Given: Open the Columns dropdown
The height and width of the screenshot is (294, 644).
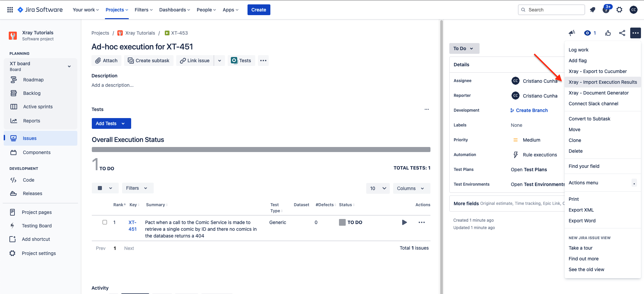Looking at the screenshot, I should point(412,188).
